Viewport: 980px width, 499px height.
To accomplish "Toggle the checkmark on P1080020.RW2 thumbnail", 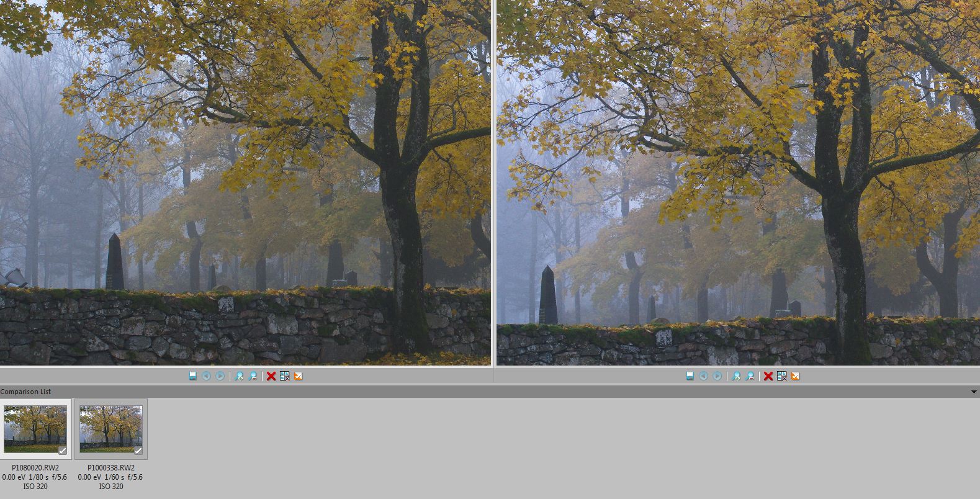I will tap(62, 451).
